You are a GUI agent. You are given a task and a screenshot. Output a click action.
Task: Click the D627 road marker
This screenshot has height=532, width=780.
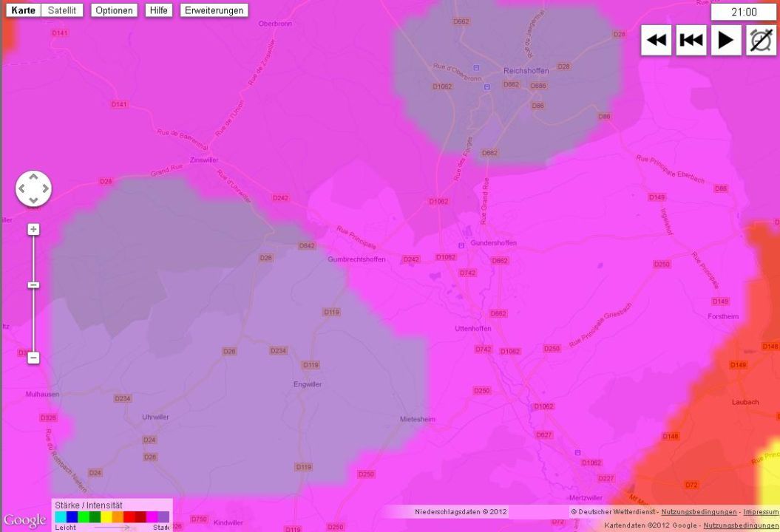point(543,434)
